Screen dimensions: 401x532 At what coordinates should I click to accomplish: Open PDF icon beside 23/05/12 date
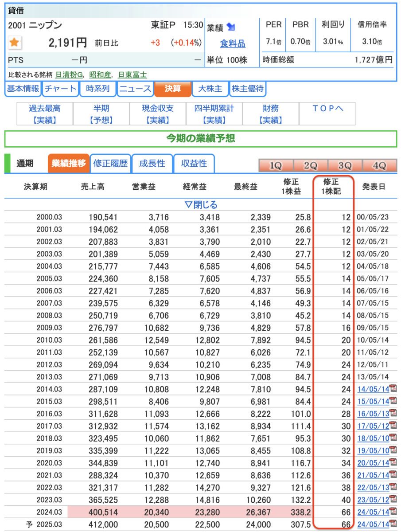[393, 500]
